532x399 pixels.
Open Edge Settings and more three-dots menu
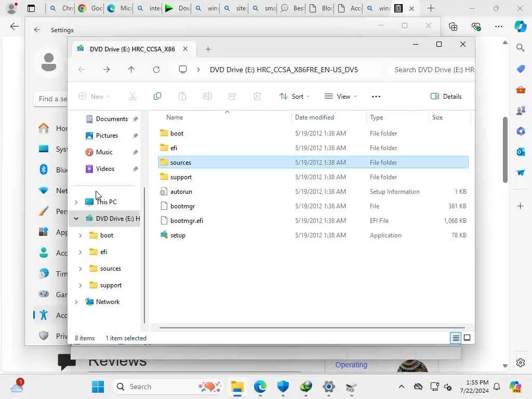(x=498, y=26)
